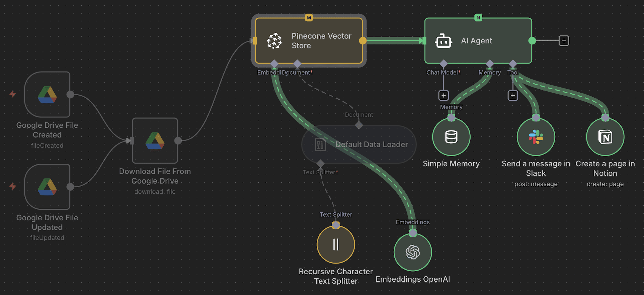Click the AI Agent input connector
This screenshot has height=295, width=644.
click(x=424, y=41)
